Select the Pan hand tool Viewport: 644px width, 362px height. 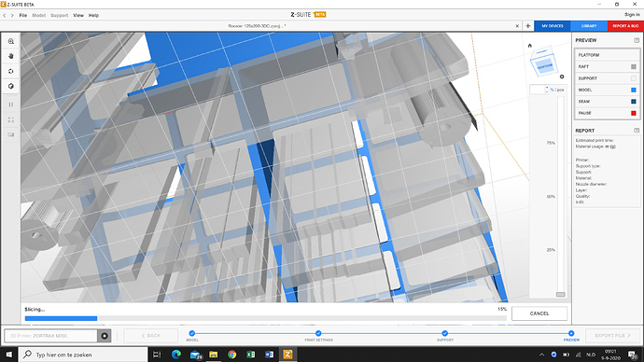pos(11,56)
